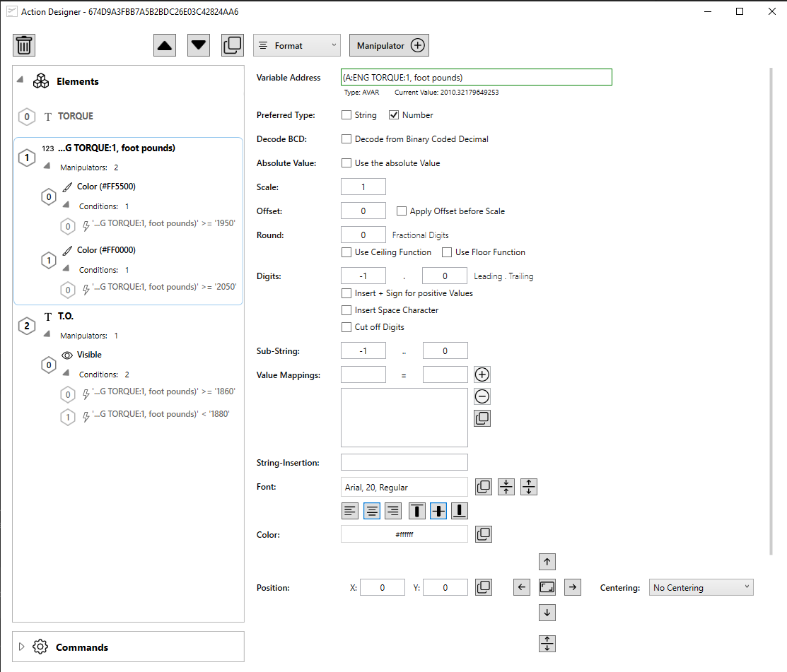This screenshot has width=787, height=672.
Task: Nudge position left with left arrow
Action: click(x=522, y=587)
